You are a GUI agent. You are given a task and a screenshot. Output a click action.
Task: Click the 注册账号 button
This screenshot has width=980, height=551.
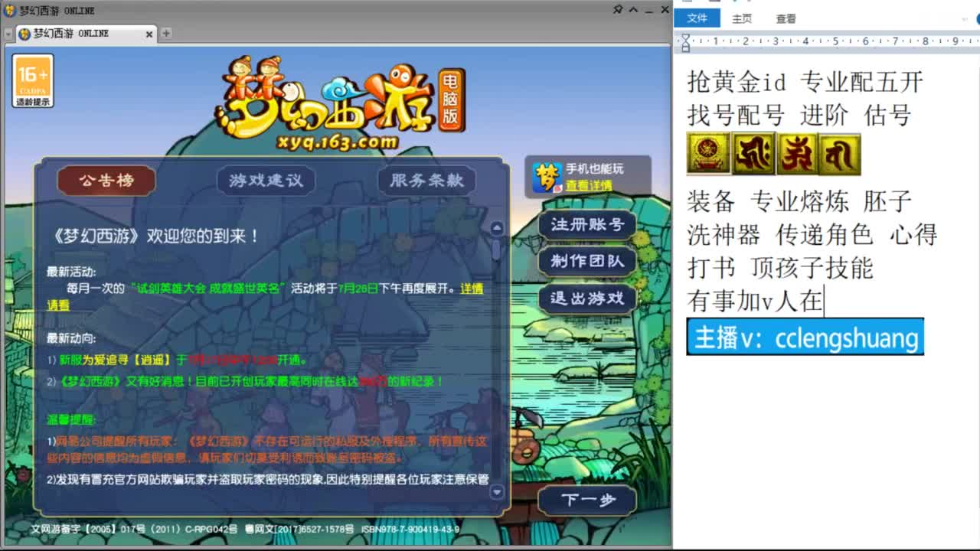click(x=587, y=225)
